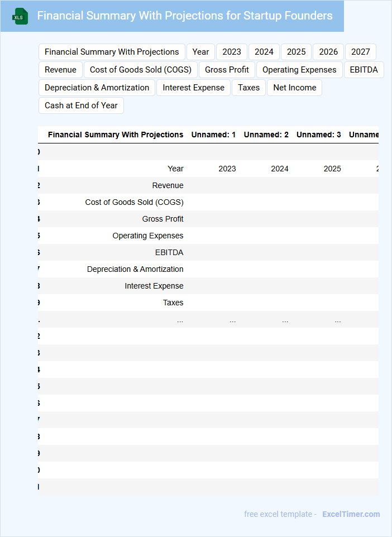The image size is (392, 537).
Task: Click the green XLS file icon
Action: tap(20, 16)
